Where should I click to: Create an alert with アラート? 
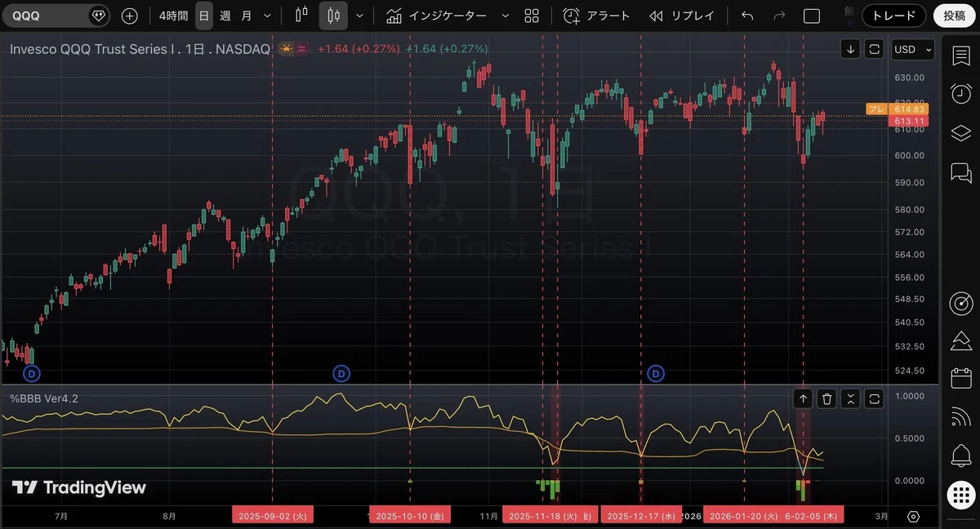(x=597, y=16)
